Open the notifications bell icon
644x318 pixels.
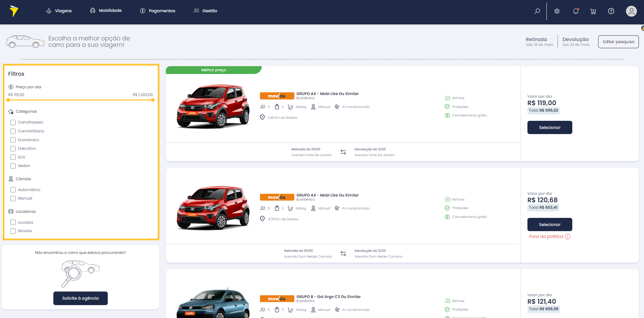click(x=576, y=11)
